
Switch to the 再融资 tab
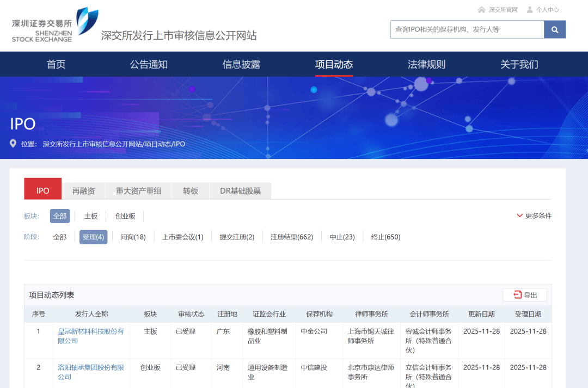pyautogui.click(x=83, y=190)
